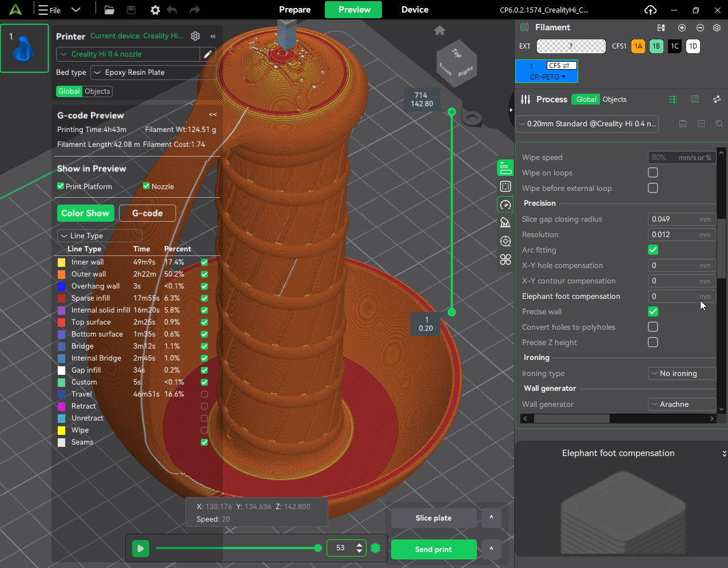Enable the Wipe on loops checkbox

(x=653, y=173)
